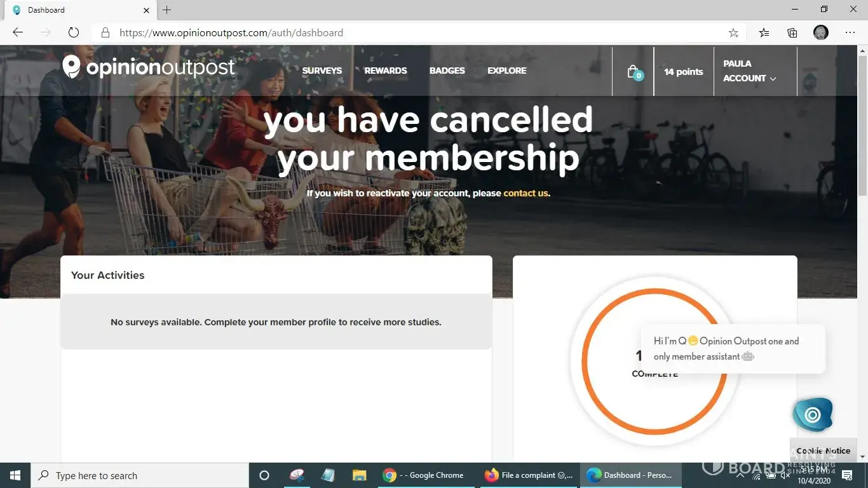Screen dimensions: 868x488
Task: Open the notepad-style app pinned on taskbar
Action: coord(328,475)
